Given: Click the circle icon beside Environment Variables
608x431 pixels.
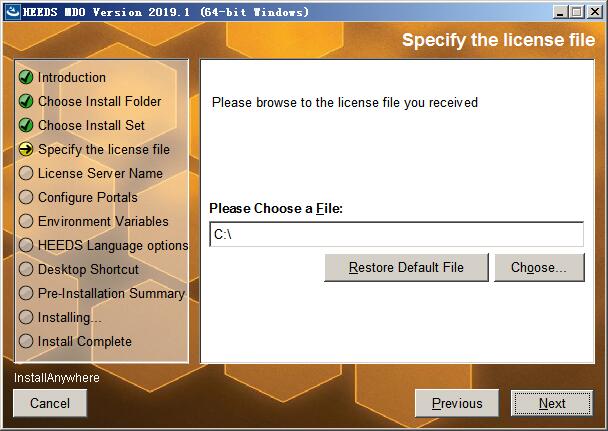Looking at the screenshot, I should coord(26,221).
